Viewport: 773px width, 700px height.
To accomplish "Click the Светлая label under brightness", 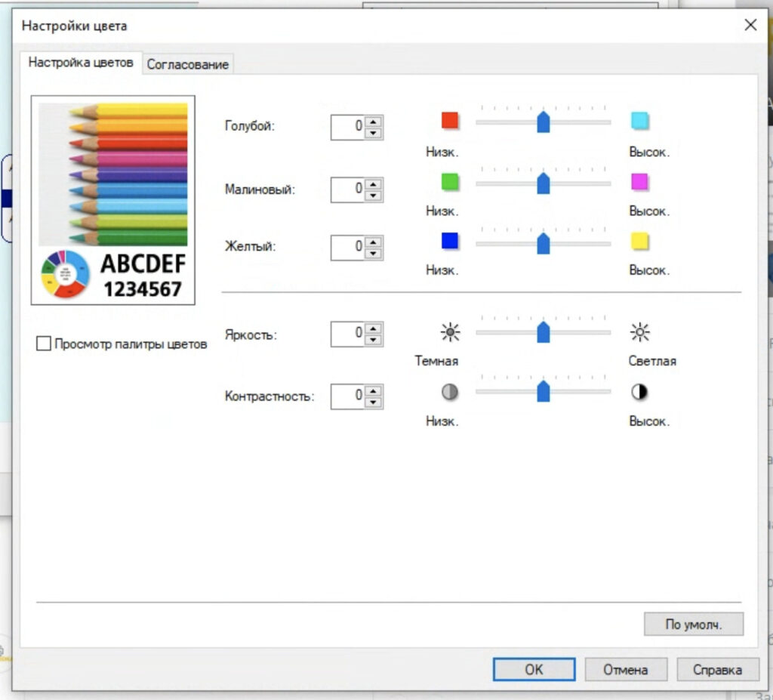I will 652,361.
